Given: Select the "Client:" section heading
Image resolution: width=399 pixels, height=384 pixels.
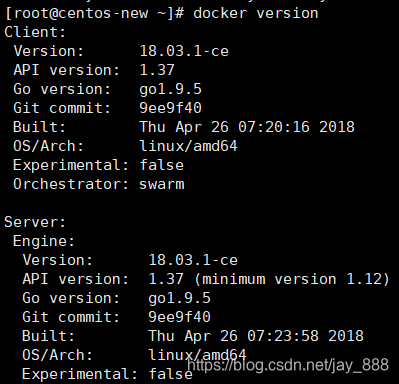Looking at the screenshot, I should (35, 32).
